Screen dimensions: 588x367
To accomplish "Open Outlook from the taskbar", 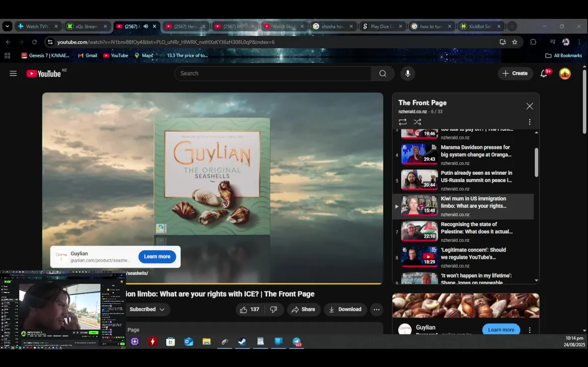I will 188,342.
